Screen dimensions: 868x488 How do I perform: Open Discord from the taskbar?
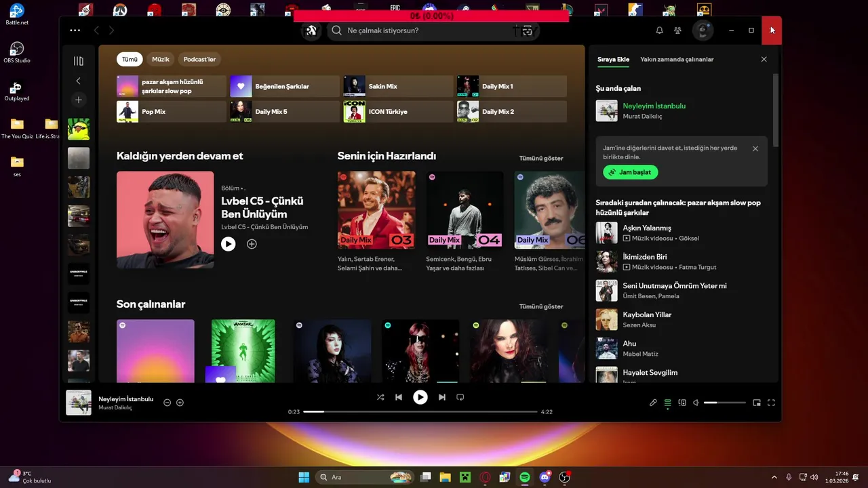545,477
